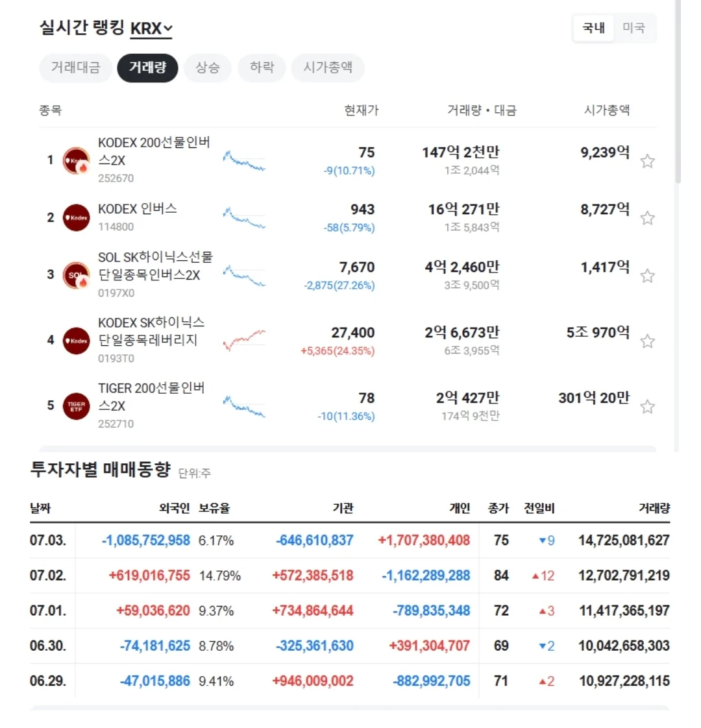Open KODEX SK하이닉스 단일종목레버리지 stock name
The width and height of the screenshot is (701, 728).
point(151,332)
